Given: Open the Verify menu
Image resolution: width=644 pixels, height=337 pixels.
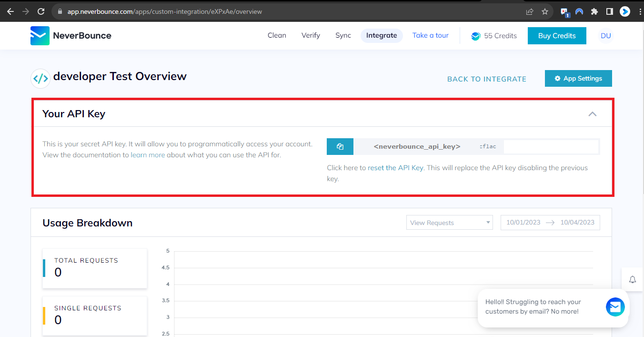Looking at the screenshot, I should (311, 36).
